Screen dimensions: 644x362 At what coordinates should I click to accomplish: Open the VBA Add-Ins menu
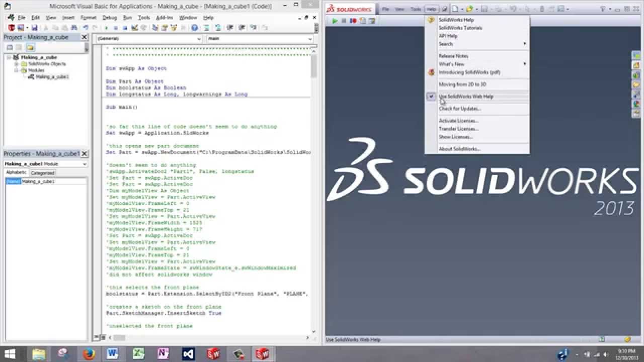pyautogui.click(x=165, y=18)
